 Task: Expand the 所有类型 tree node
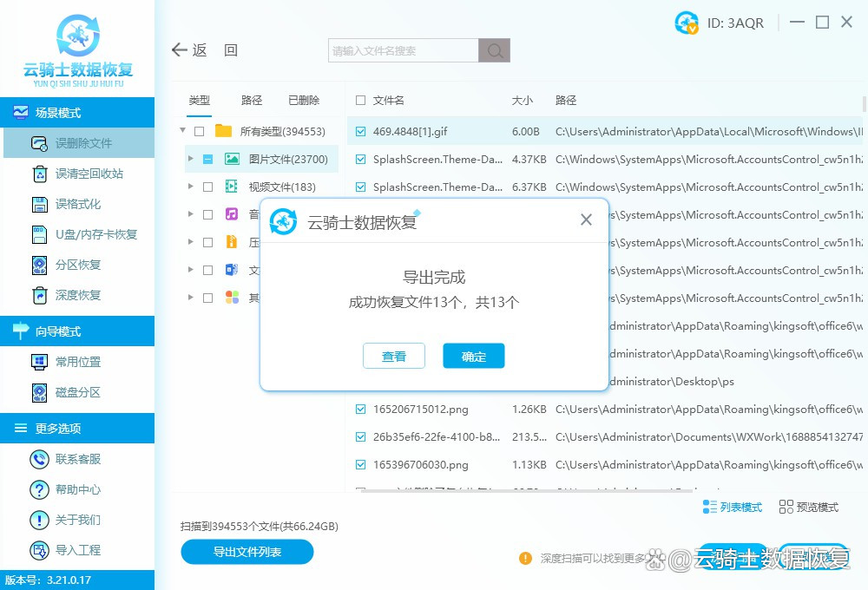pyautogui.click(x=182, y=129)
